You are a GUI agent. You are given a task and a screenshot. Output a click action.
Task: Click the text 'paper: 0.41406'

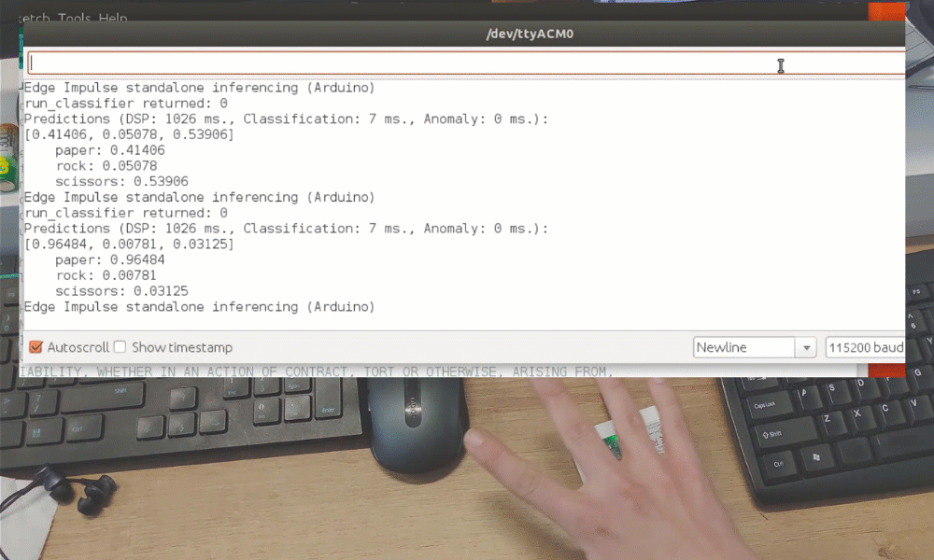point(110,150)
